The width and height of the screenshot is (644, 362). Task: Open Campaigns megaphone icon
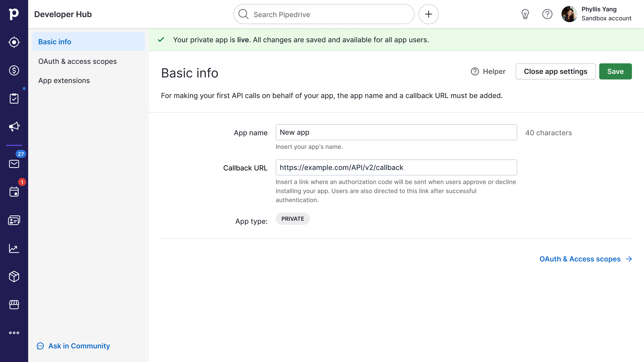point(14,126)
